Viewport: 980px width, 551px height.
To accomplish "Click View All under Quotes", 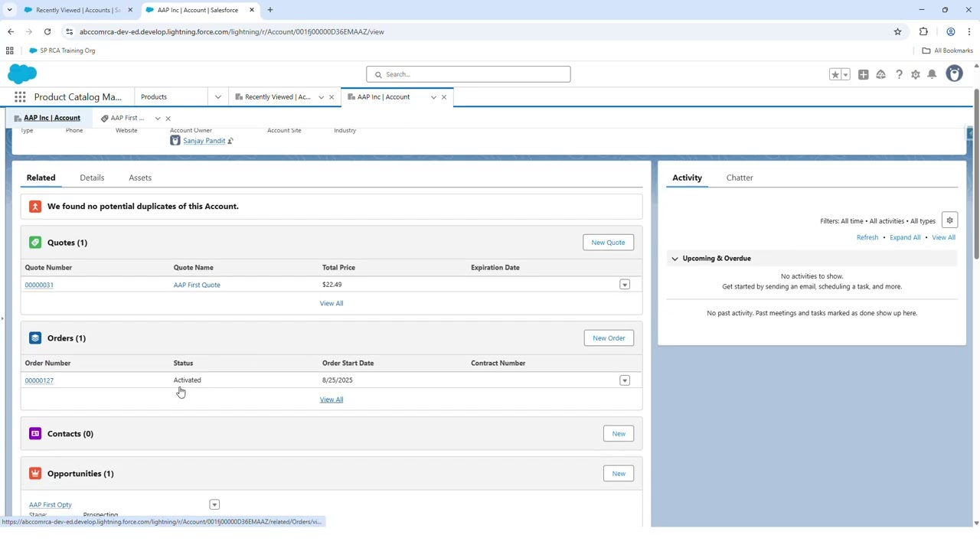I will 332,304.
